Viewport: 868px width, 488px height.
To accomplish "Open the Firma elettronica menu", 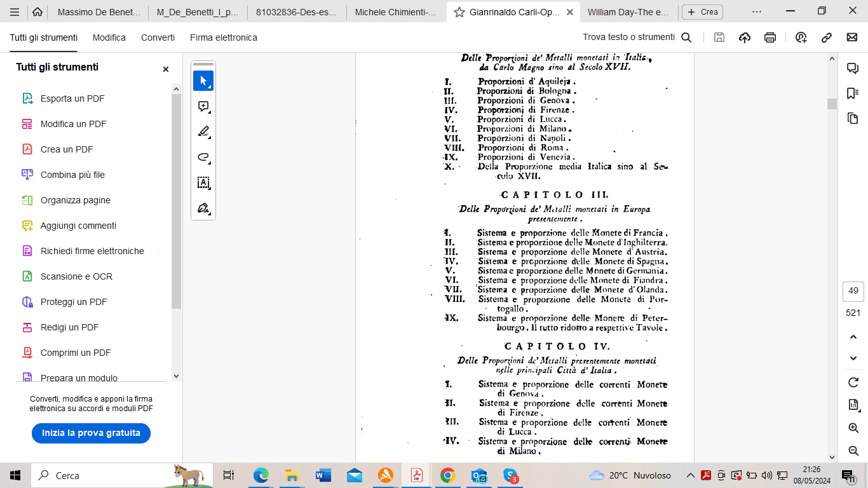I will pos(224,37).
